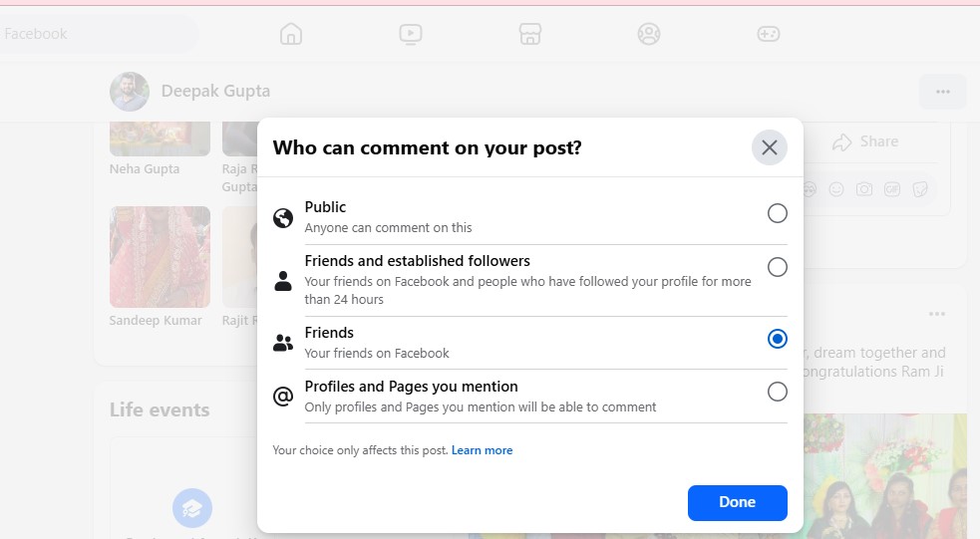Close the comment audience dialog

770,147
